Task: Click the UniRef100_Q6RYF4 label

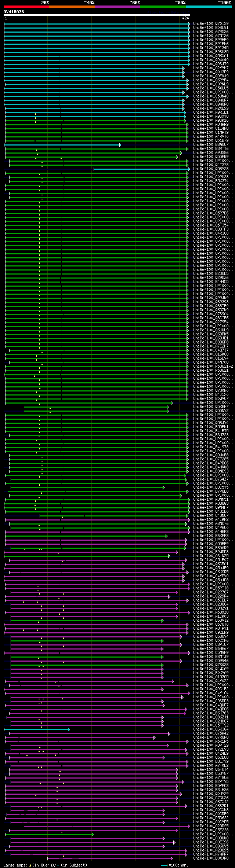Action: click(211, 80)
